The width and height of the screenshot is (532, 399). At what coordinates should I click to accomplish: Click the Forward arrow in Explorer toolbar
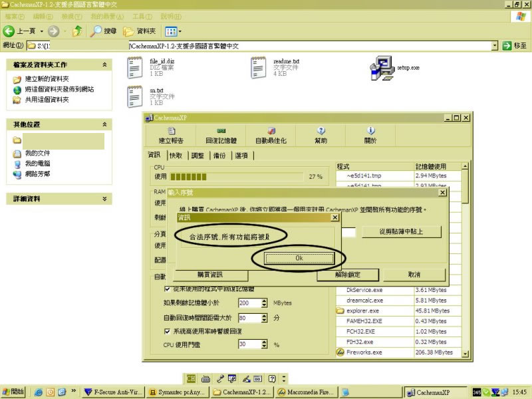pyautogui.click(x=53, y=31)
